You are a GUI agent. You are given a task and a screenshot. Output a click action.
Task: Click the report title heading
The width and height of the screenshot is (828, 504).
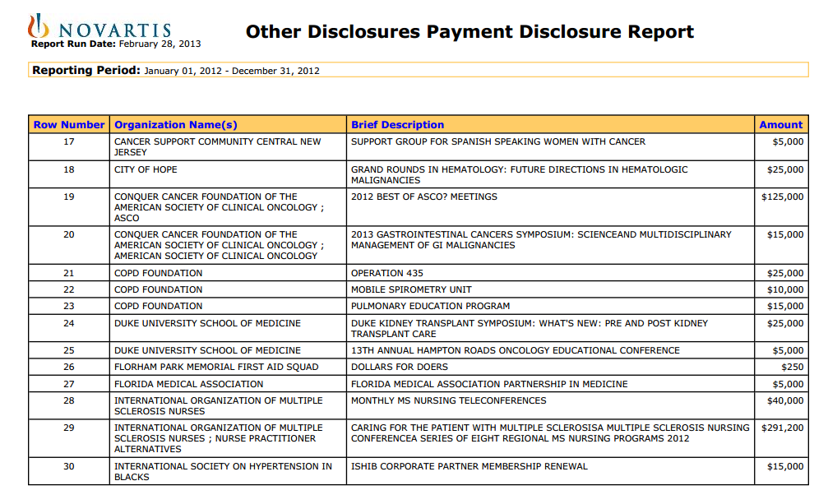click(x=470, y=32)
